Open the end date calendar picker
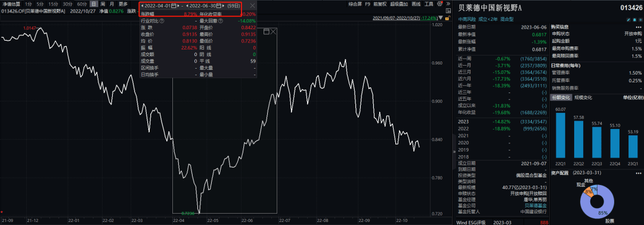 [218, 6]
